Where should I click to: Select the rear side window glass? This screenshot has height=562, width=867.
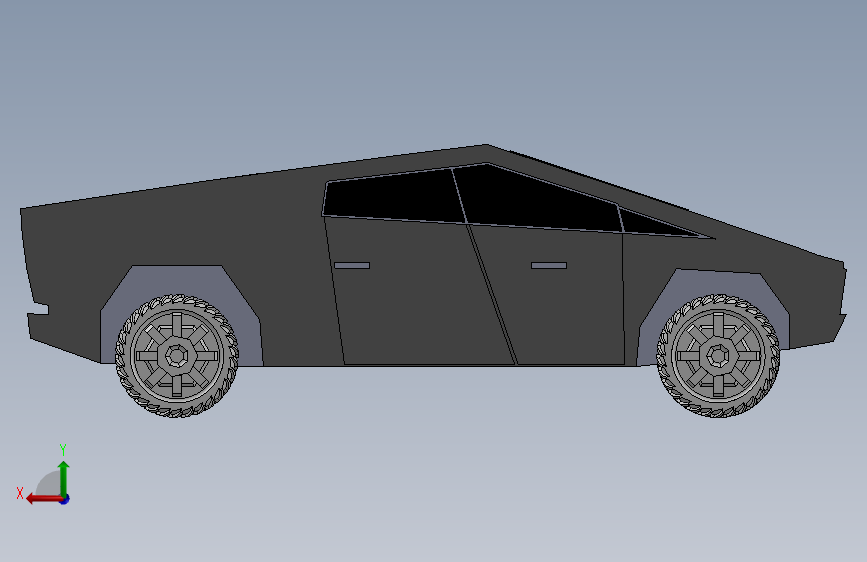click(x=393, y=196)
